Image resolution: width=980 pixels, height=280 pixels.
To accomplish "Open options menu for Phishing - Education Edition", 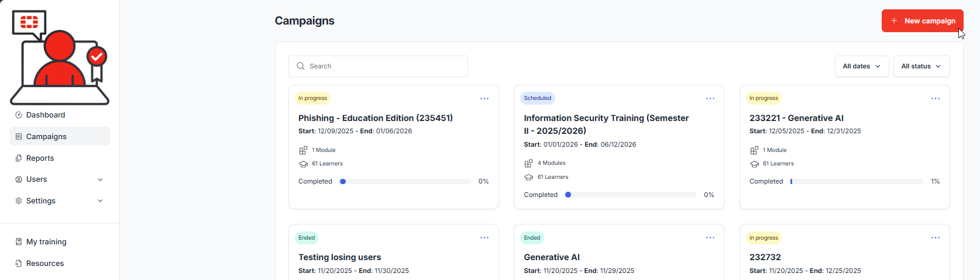I will pos(484,98).
